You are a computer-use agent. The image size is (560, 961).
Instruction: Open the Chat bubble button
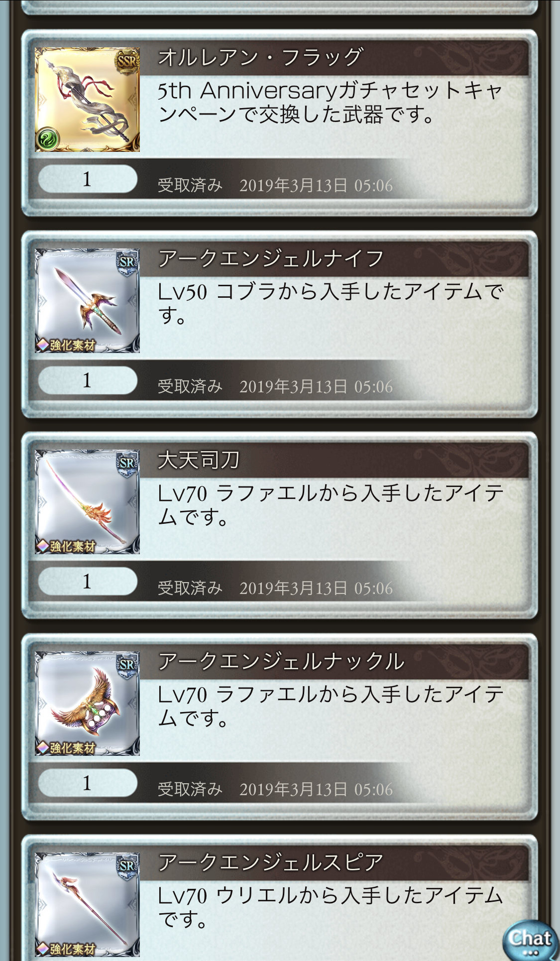click(531, 940)
